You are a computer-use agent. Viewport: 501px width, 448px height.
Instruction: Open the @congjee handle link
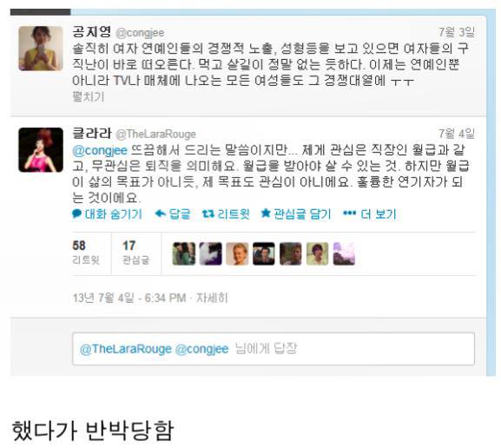pos(140,33)
